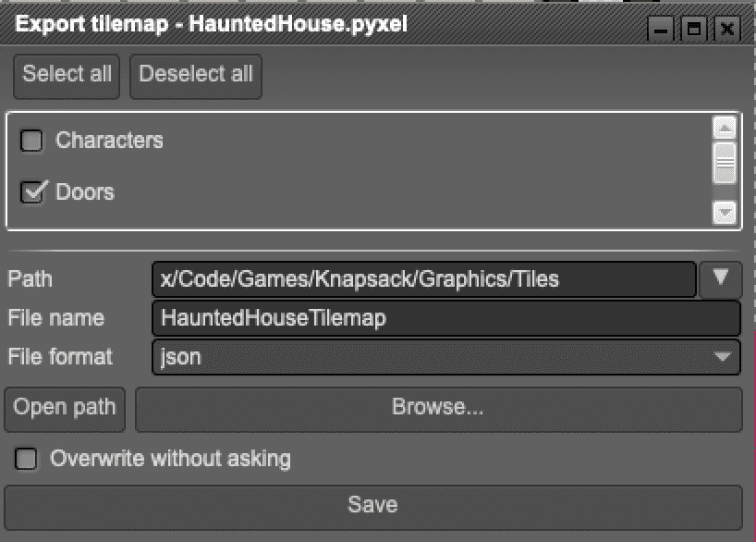The width and height of the screenshot is (756, 542).
Task: Click Browse... to choose folder
Action: coord(438,408)
